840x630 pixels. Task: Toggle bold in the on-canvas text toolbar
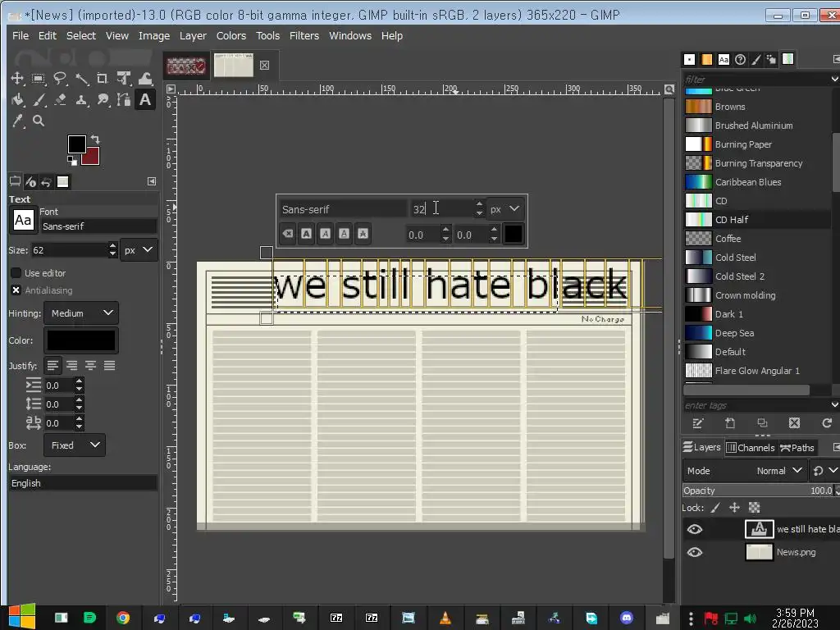click(307, 234)
